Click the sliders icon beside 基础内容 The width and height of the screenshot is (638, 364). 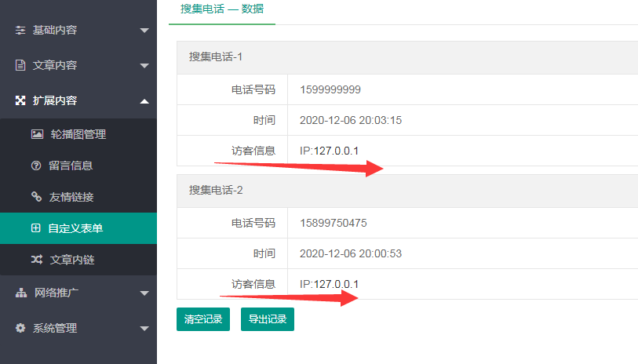pos(21,31)
